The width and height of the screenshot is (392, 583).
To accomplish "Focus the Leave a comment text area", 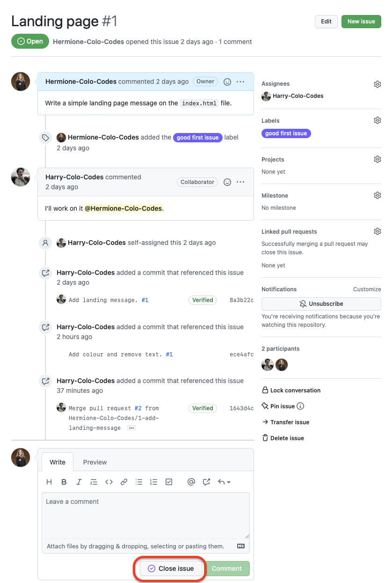I will [145, 515].
